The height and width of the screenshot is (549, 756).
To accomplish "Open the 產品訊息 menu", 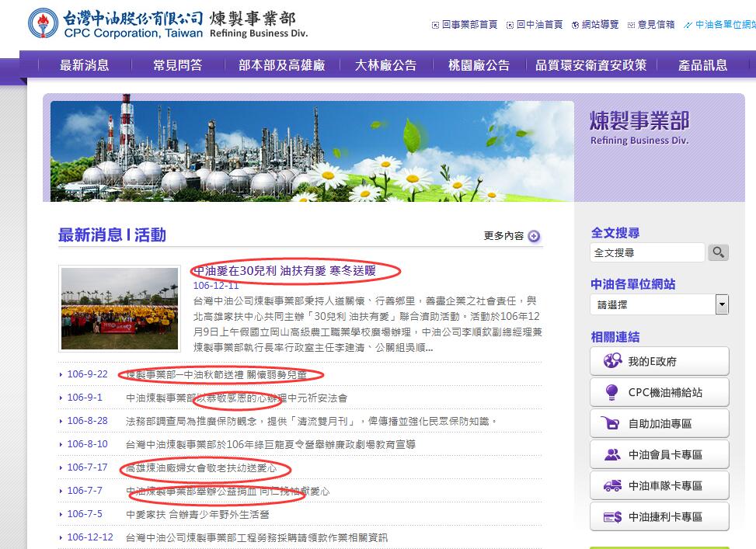I will pos(702,65).
